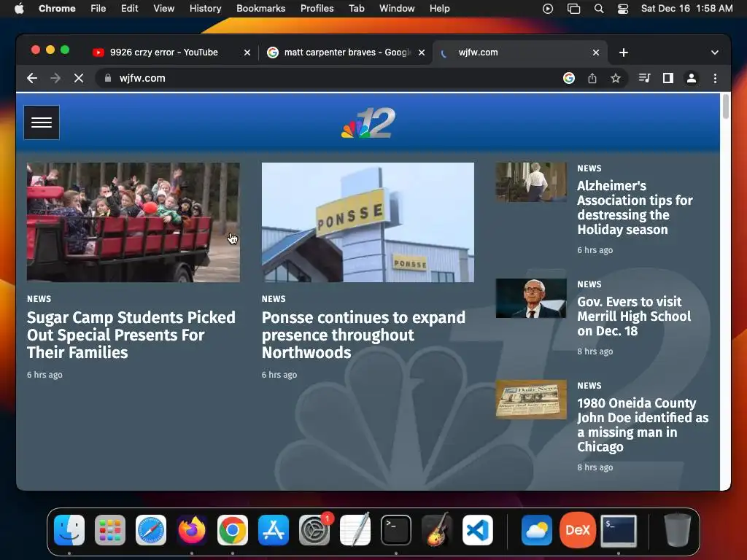The height and width of the screenshot is (560, 747).
Task: Open Control Center in menu bar
Action: [x=623, y=8]
